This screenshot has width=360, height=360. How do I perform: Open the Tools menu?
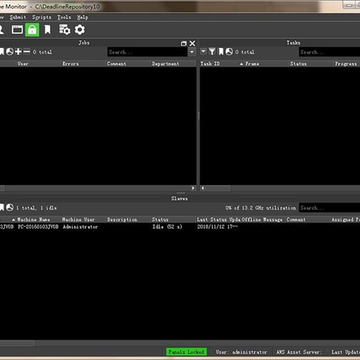pos(64,17)
